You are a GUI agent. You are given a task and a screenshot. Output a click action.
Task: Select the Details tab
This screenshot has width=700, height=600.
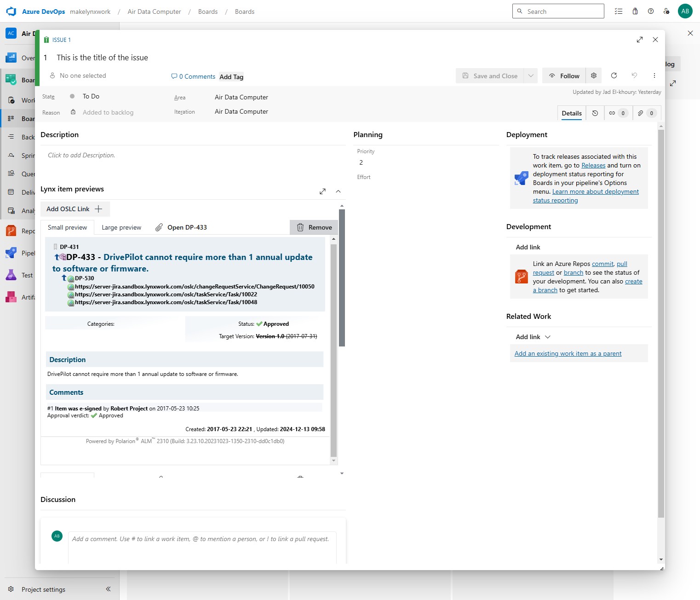(x=572, y=113)
